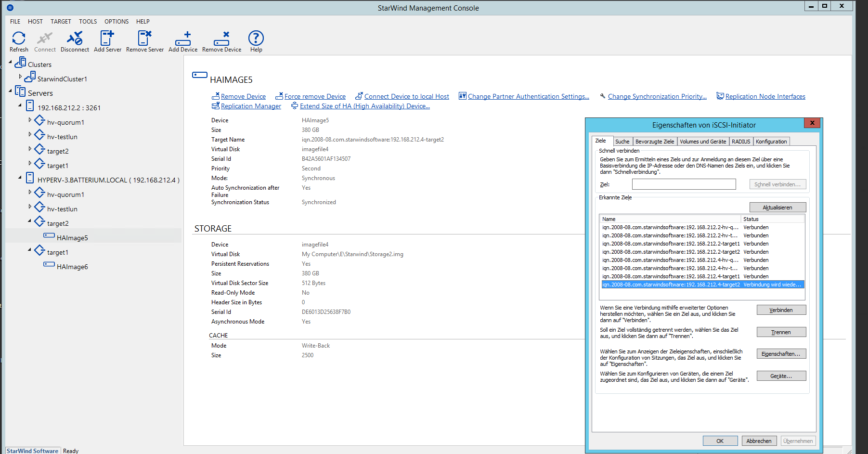Switch to the Volumes und Geräte tab

703,142
